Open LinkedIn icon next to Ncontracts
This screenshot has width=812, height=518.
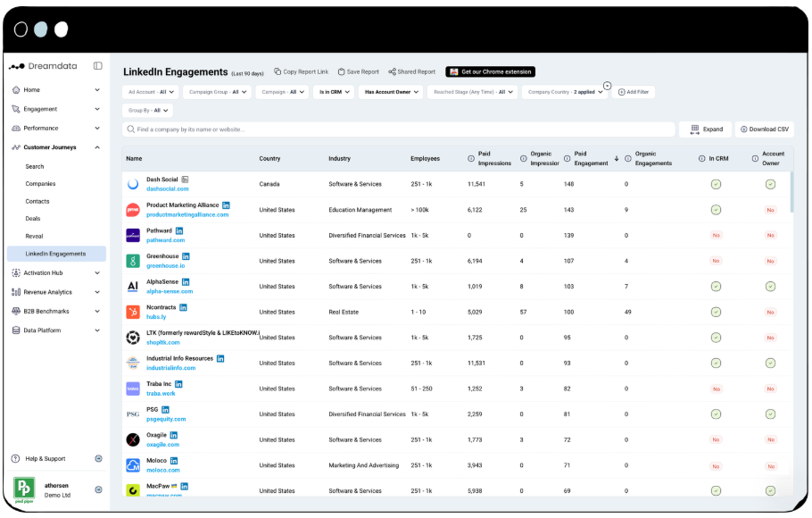tap(183, 307)
